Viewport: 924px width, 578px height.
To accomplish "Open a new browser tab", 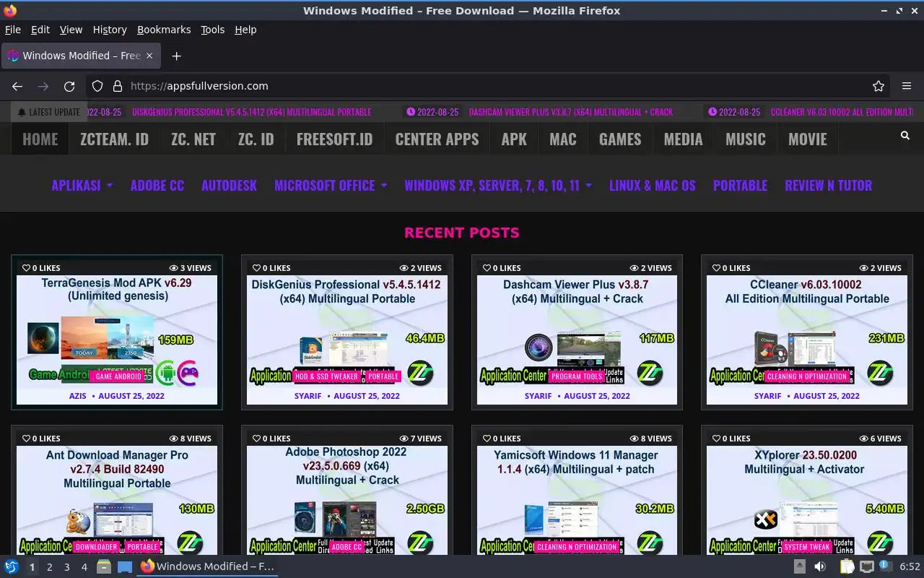I will click(x=176, y=56).
